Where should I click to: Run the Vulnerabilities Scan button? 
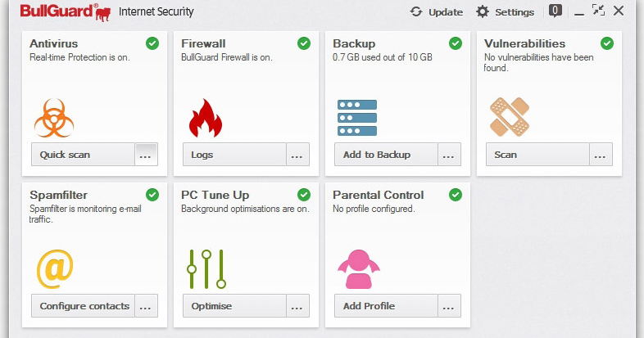pos(537,154)
